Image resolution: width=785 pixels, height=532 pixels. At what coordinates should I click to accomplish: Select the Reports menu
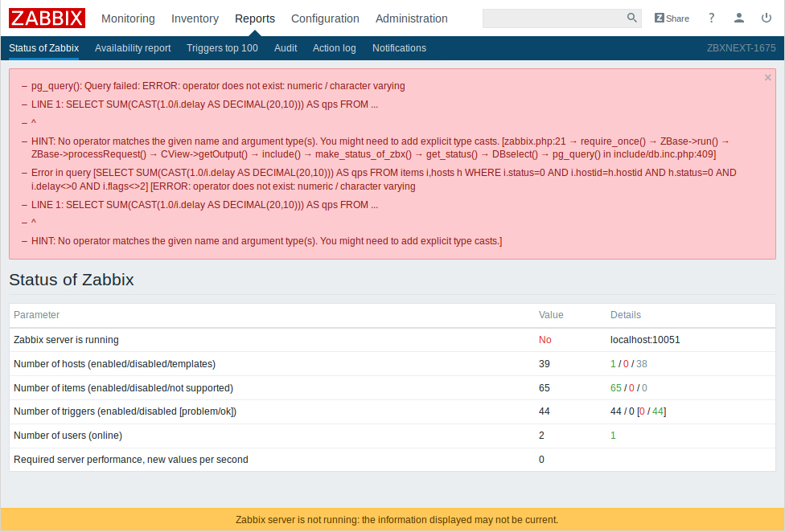coord(255,18)
